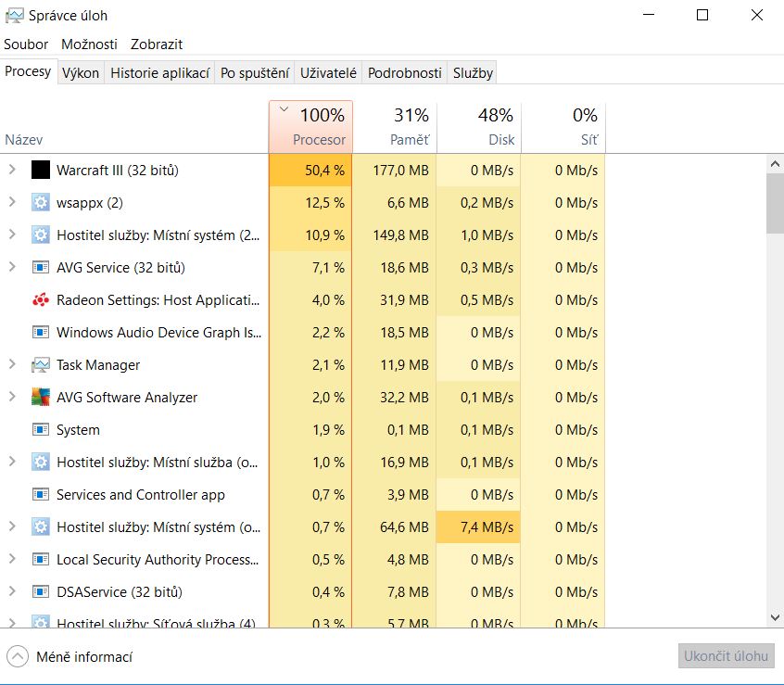
Task: Click the wsappx gear icon
Action: pyautogui.click(x=41, y=202)
